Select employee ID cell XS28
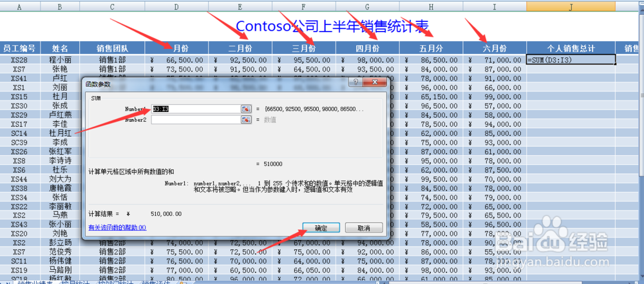The height and width of the screenshot is (284, 644). pyautogui.click(x=19, y=60)
